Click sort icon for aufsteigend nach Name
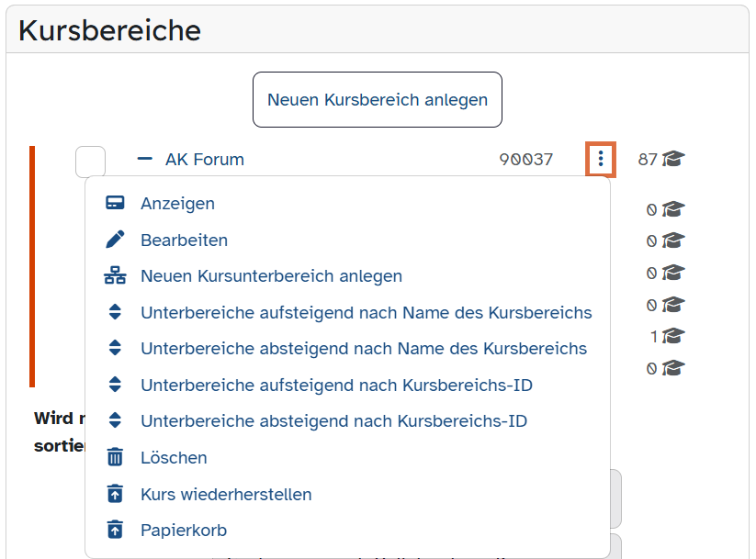756x559 pixels. 115,313
